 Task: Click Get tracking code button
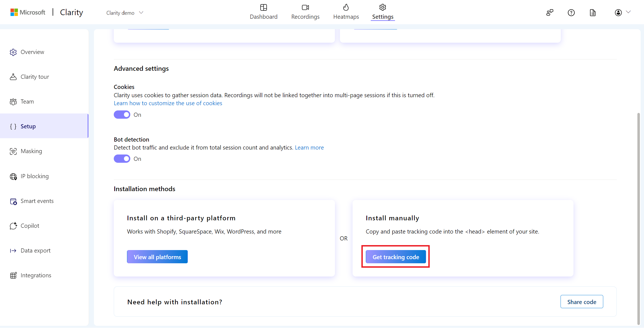click(x=396, y=257)
